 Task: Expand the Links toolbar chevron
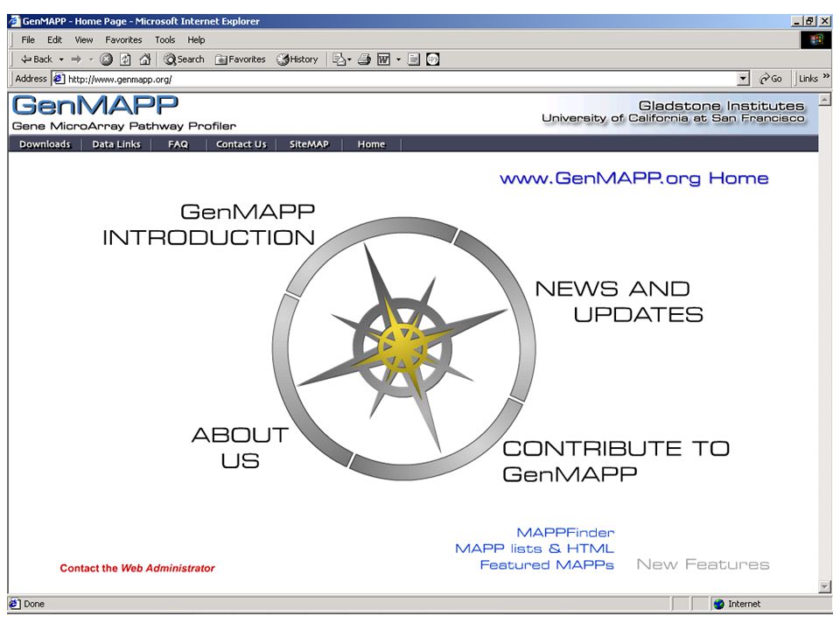[x=826, y=77]
